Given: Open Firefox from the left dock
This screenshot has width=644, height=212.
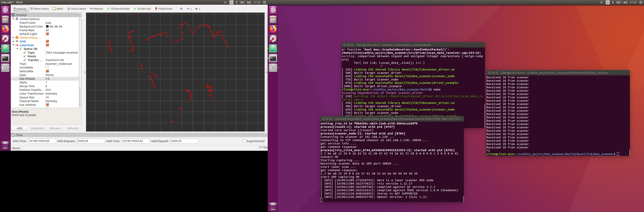Looking at the screenshot, I should pos(5,29).
